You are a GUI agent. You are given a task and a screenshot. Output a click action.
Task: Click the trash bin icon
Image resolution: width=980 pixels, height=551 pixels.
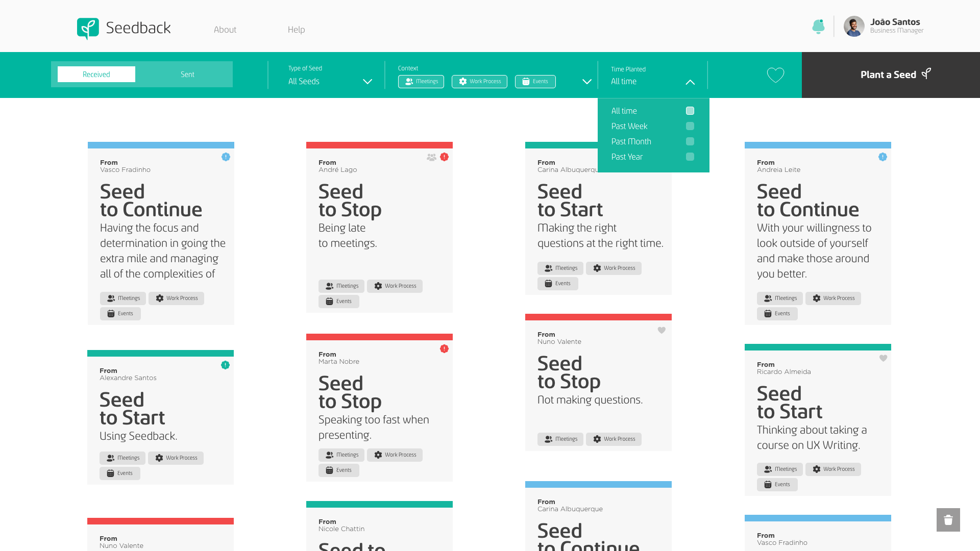point(948,520)
